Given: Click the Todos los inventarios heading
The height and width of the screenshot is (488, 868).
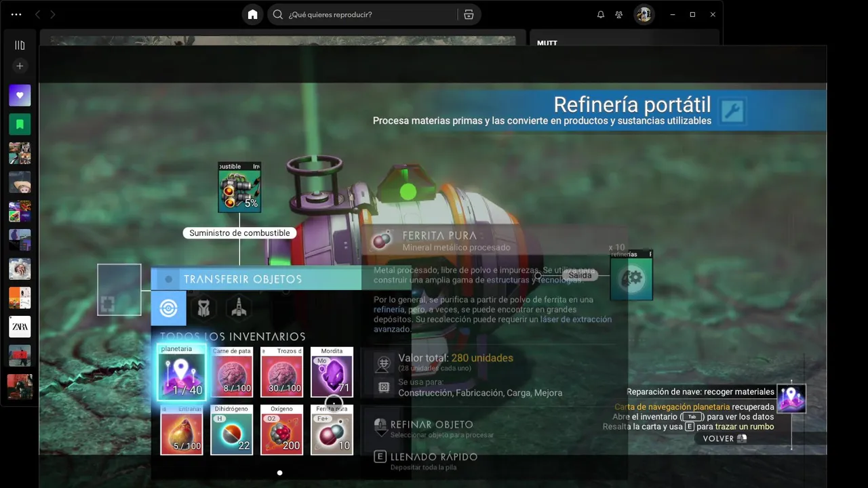Looking at the screenshot, I should [233, 337].
